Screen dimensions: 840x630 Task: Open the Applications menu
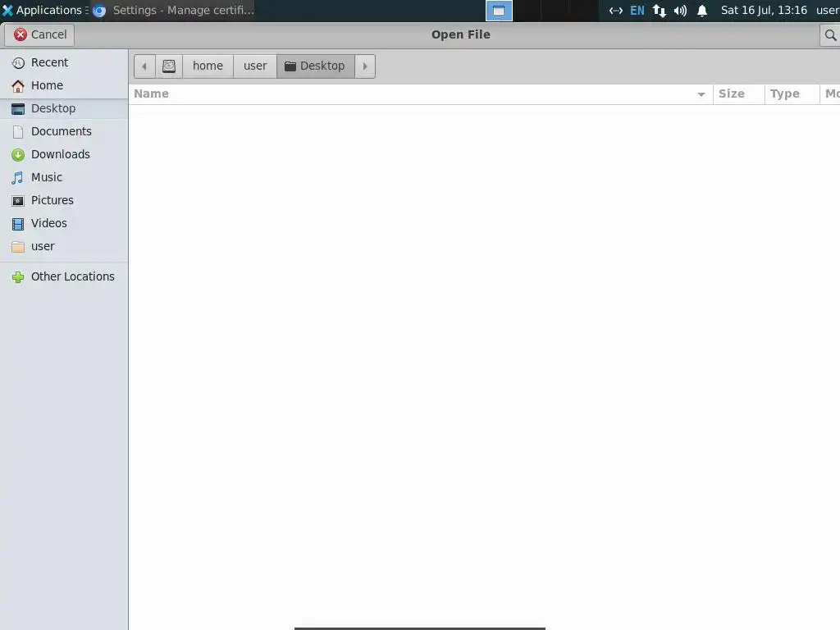(45, 11)
